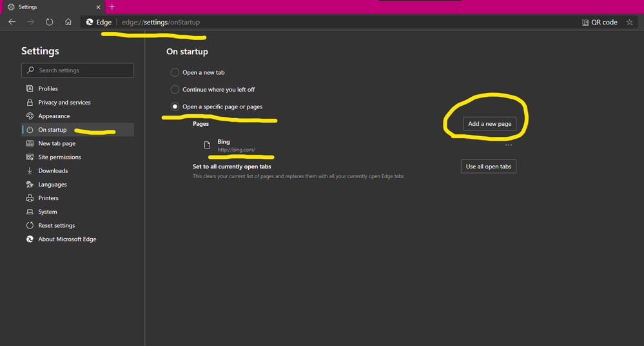Viewport: 644px width, 346px height.
Task: Click the Languages icon in the sidebar
Action: [30, 185]
